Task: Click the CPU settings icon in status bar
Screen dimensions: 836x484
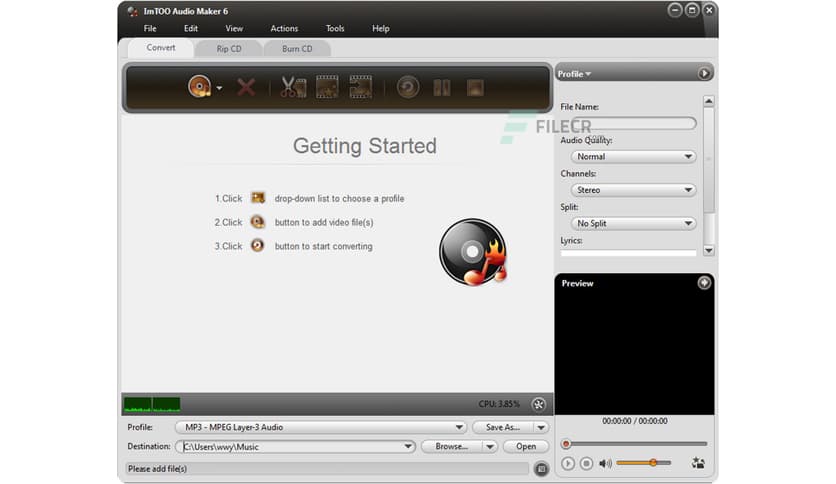Action: pyautogui.click(x=538, y=404)
